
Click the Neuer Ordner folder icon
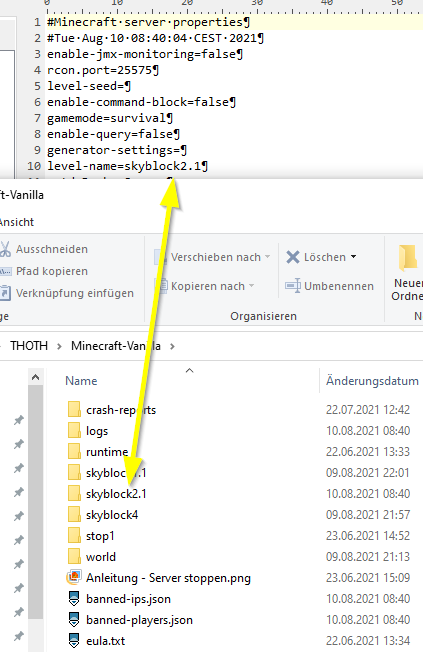pos(408,258)
